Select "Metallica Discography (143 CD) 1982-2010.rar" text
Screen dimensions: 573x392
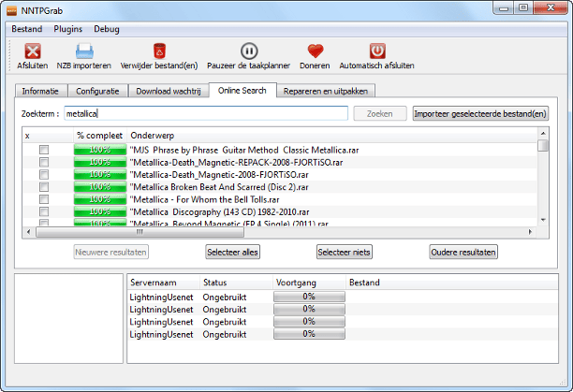(220, 212)
